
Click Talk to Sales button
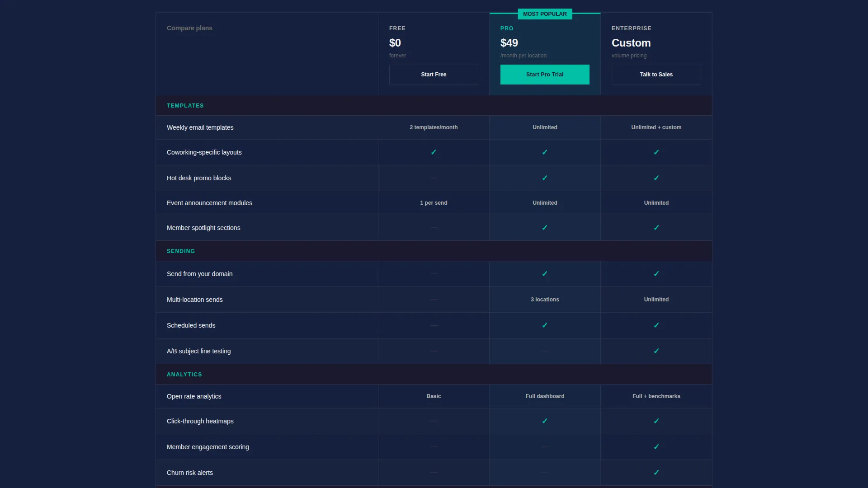656,75
